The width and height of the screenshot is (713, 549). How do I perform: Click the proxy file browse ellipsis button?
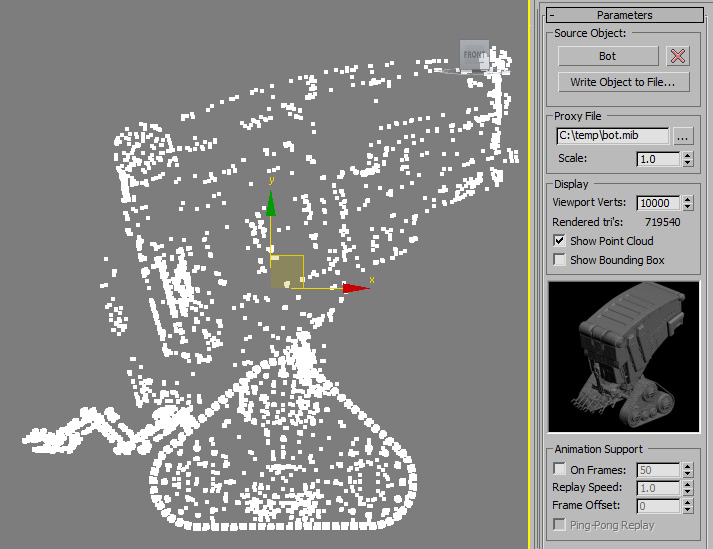pyautogui.click(x=683, y=136)
